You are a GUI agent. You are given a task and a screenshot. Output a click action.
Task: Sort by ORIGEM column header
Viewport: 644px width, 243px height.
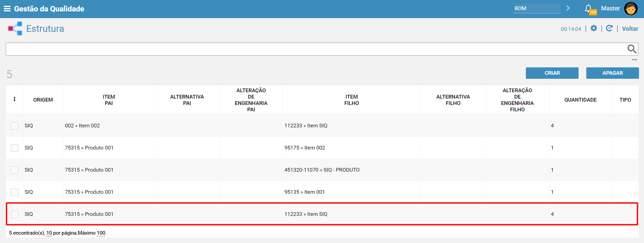click(43, 100)
